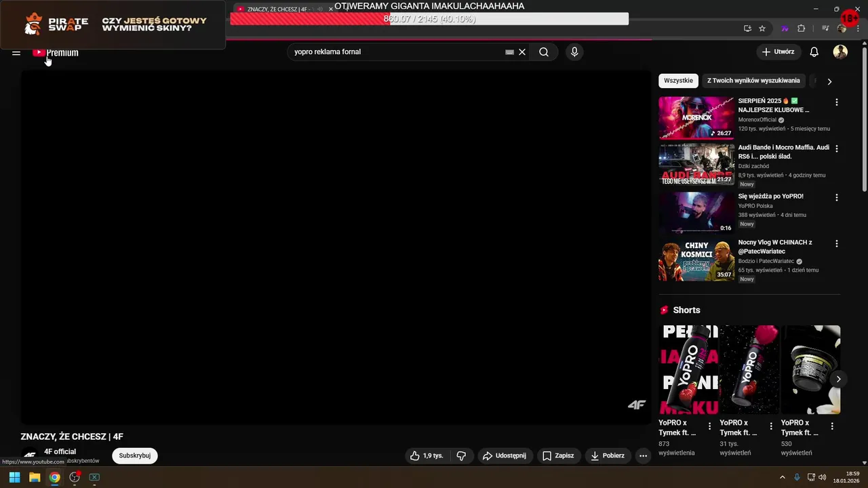Open the Chrome profile avatar

point(842,28)
